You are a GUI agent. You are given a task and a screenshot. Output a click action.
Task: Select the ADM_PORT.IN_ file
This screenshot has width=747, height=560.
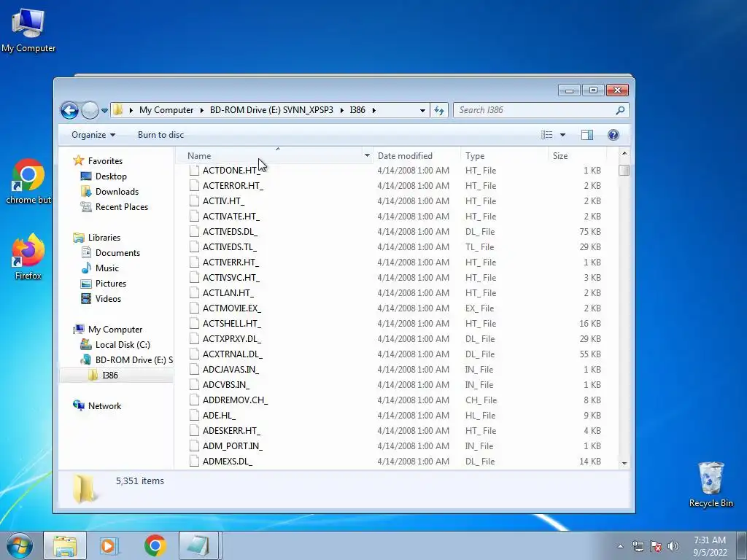point(232,446)
